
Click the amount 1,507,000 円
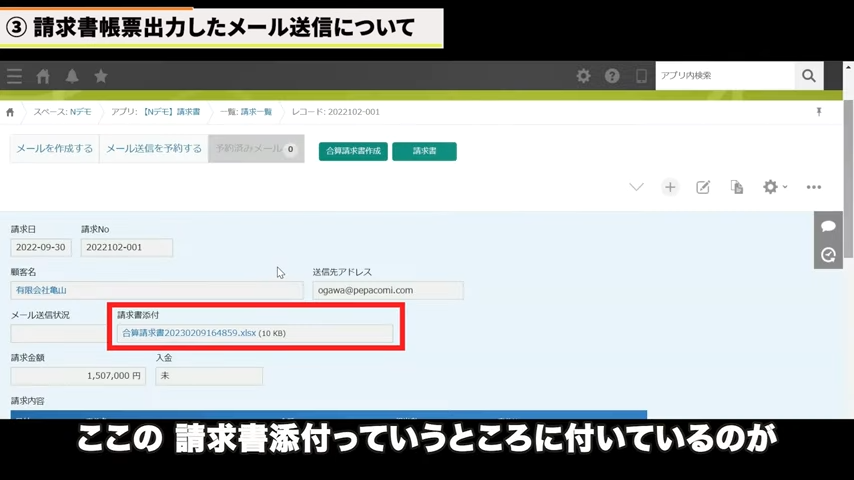(x=78, y=376)
